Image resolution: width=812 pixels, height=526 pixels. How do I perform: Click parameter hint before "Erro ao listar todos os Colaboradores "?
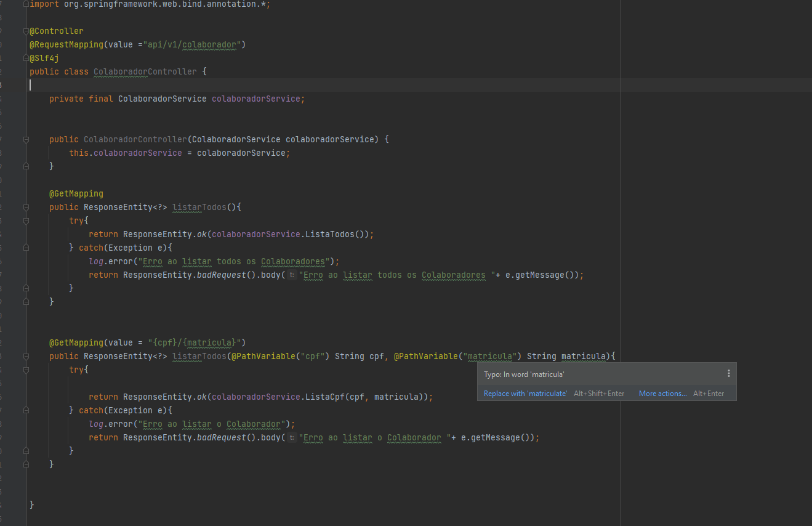tap(292, 275)
